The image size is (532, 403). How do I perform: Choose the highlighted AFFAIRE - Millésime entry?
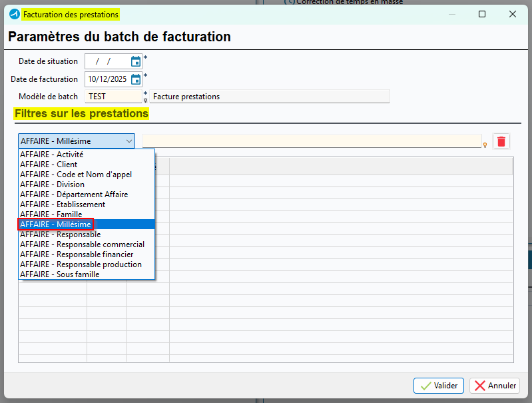coord(56,224)
